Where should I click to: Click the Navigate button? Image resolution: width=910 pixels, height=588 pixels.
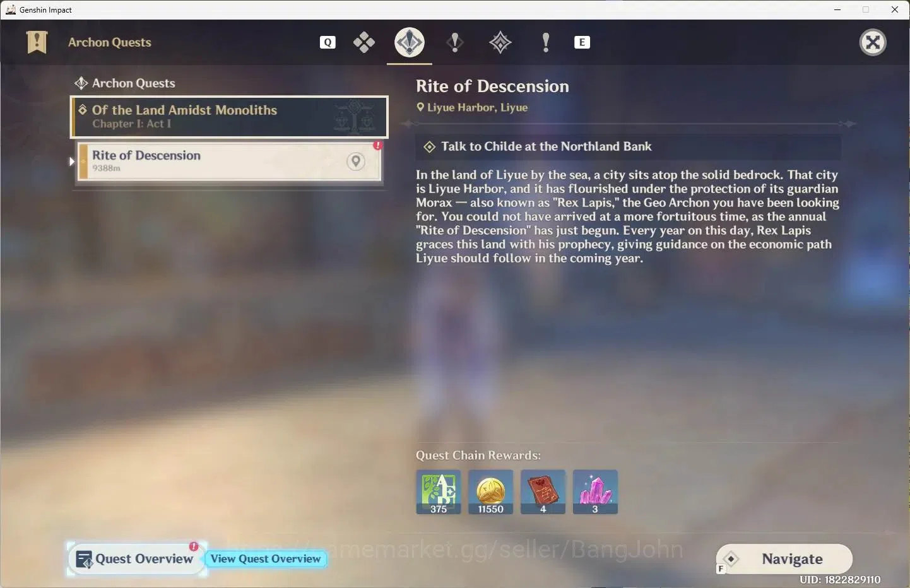784,559
